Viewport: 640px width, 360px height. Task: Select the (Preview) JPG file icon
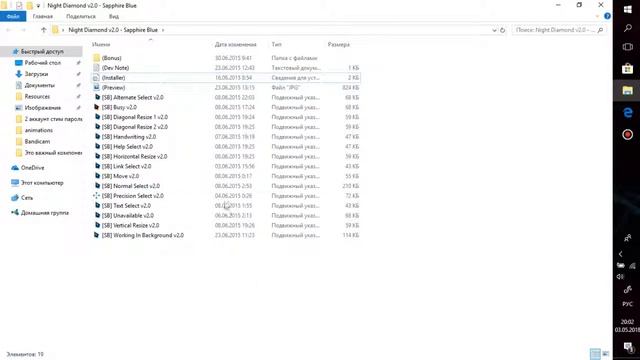(x=96, y=87)
